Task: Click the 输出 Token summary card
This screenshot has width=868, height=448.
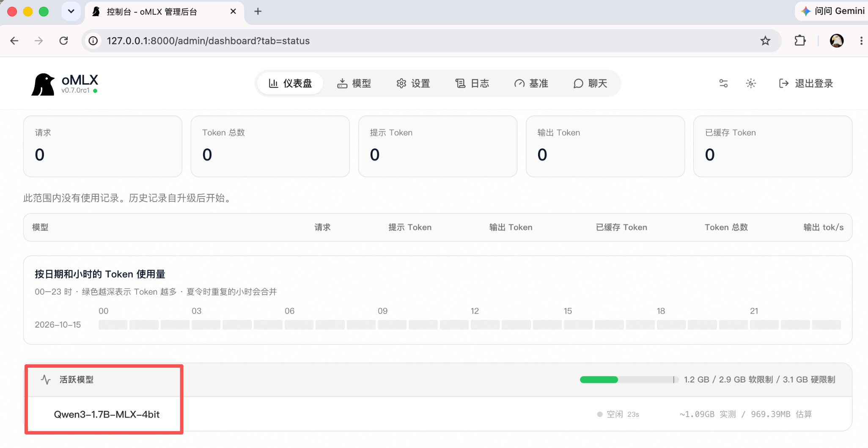Action: (605, 146)
